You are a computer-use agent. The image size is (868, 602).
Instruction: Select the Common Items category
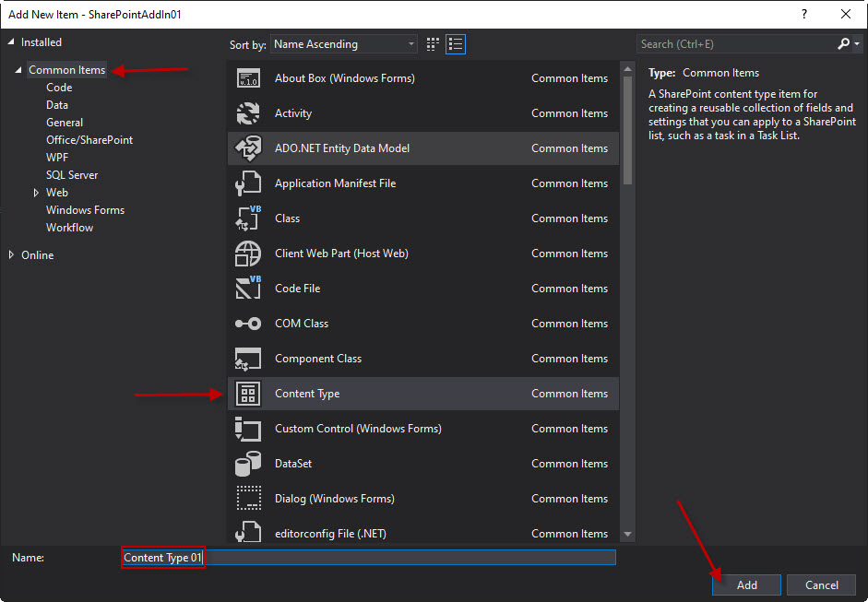tap(67, 70)
